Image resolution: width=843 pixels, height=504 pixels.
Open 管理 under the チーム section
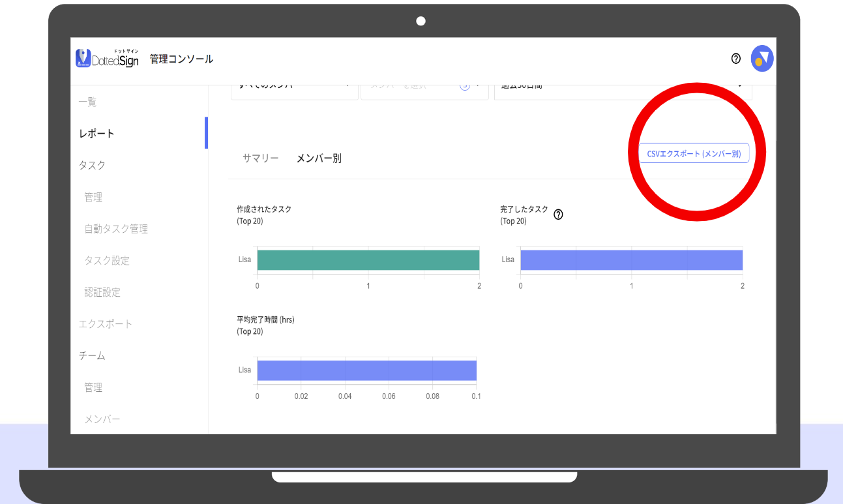(93, 387)
